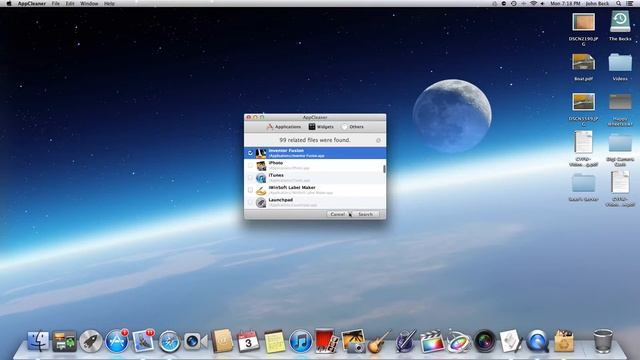640x360 pixels.
Task: Open the Apple menu
Action: 9,3
